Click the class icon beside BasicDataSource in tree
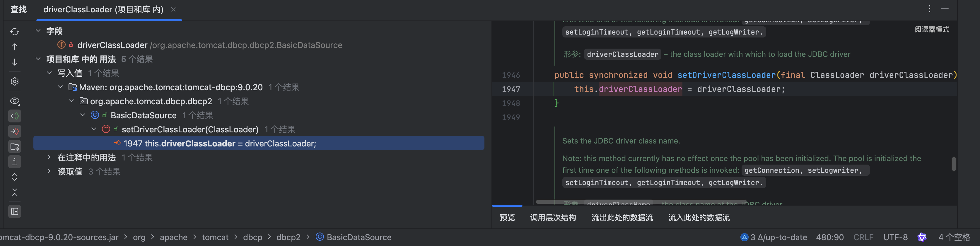980x246 pixels. (95, 115)
